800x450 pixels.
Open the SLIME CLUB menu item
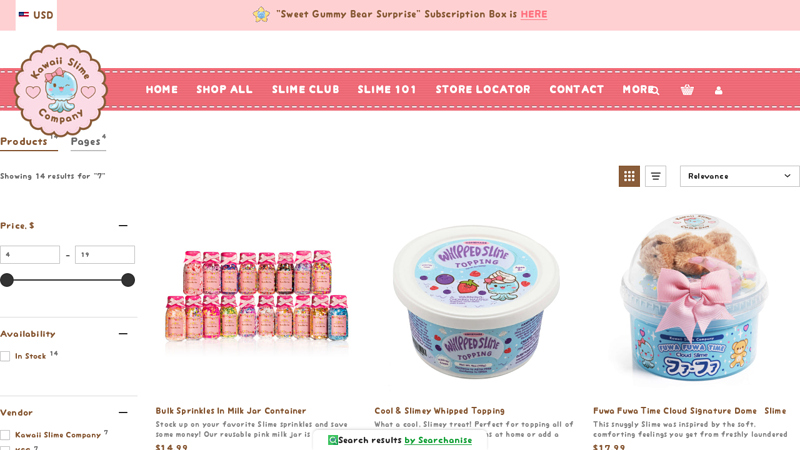pyautogui.click(x=306, y=89)
